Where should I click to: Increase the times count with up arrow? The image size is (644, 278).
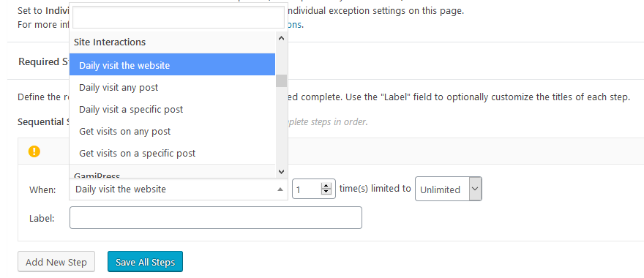(x=326, y=186)
